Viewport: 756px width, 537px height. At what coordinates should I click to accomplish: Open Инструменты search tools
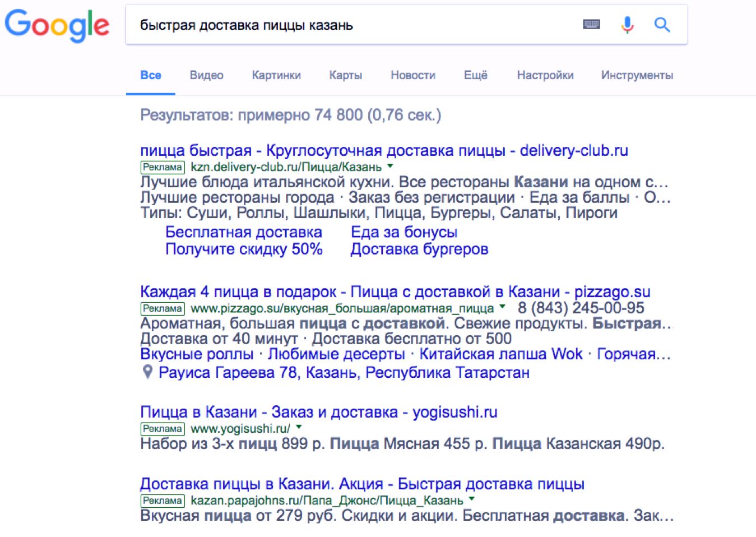point(637,75)
